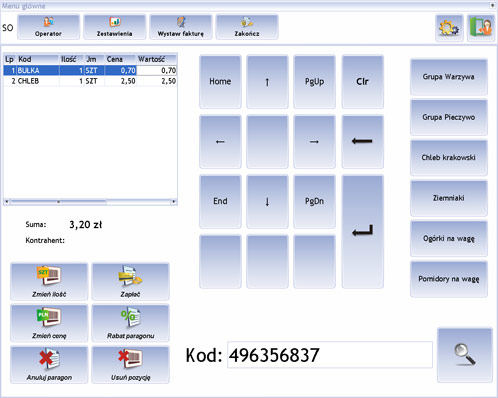498x398 pixels.
Task: Click the Menu główne title dropdown arrow
Action: (492, 5)
